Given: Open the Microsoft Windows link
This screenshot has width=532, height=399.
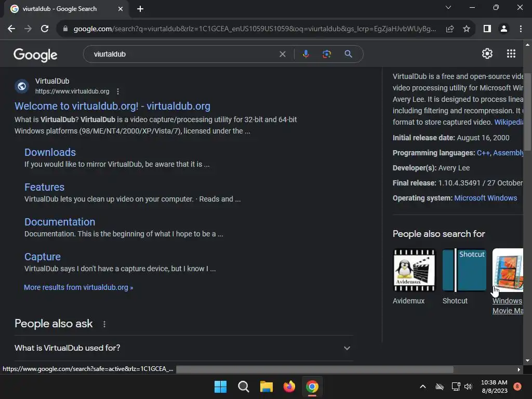Looking at the screenshot, I should [x=486, y=198].
